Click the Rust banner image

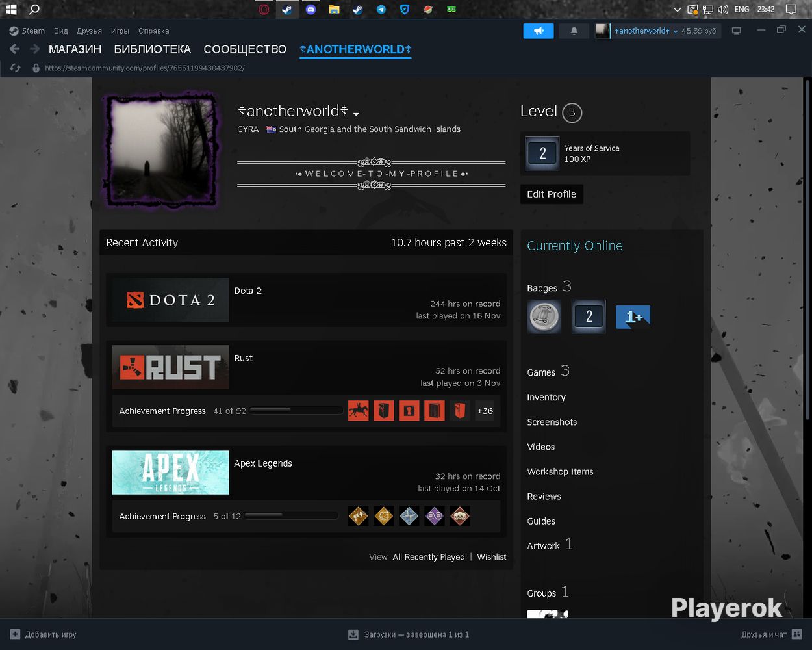point(170,367)
